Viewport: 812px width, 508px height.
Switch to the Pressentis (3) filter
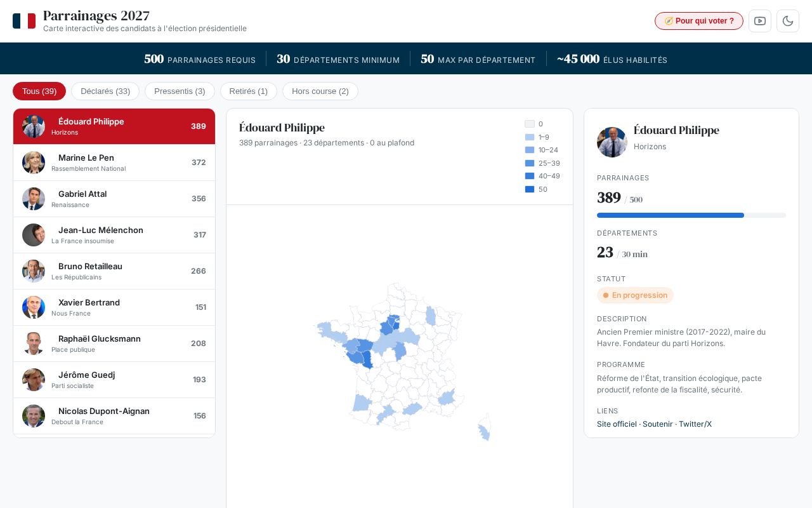[180, 91]
